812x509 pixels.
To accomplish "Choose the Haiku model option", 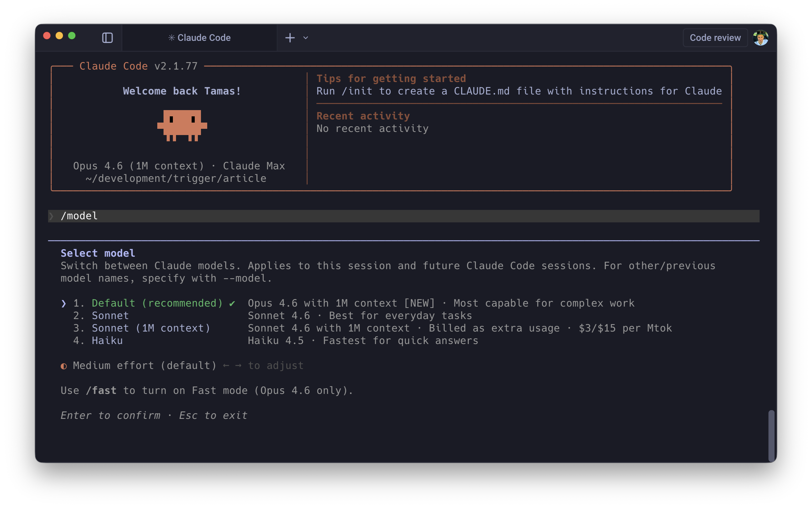I will (x=107, y=340).
